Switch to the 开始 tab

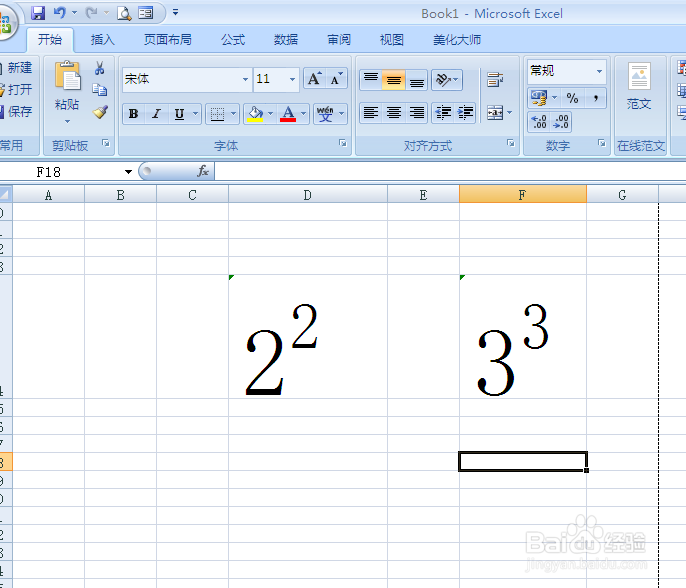[x=50, y=40]
